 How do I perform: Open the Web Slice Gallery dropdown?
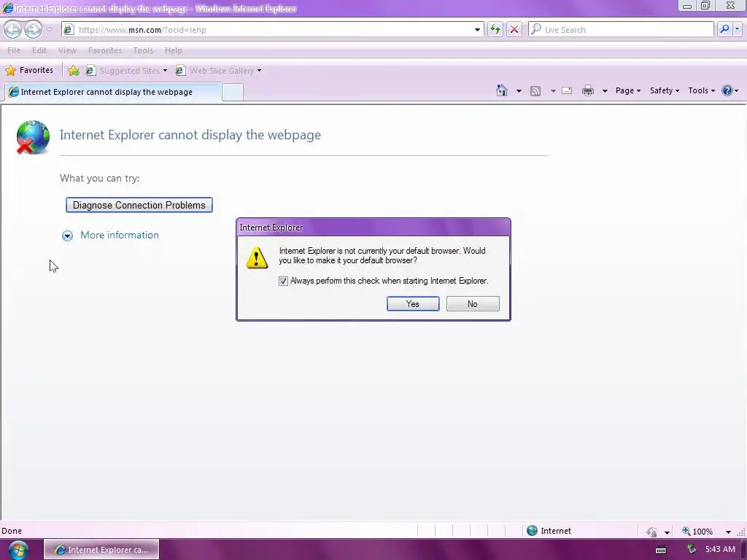(219, 71)
